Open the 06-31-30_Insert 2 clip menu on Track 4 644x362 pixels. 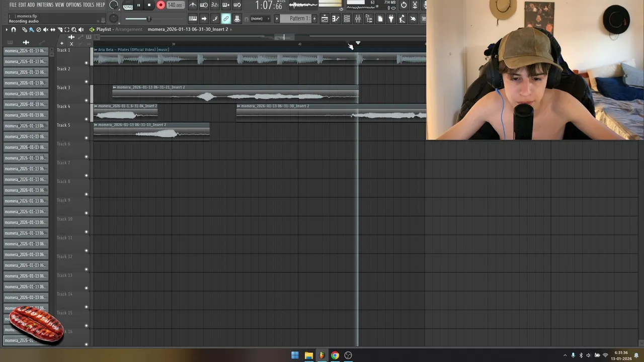click(238, 106)
